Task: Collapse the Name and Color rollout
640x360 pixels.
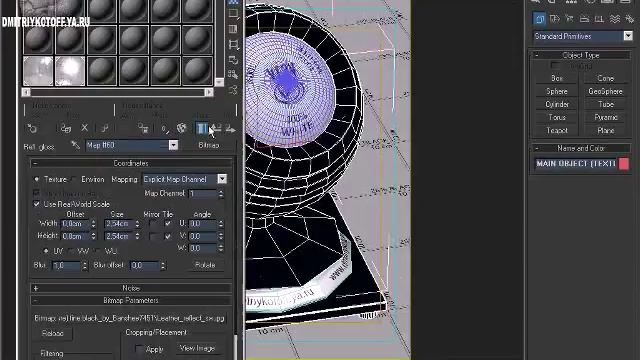Action: [x=581, y=148]
